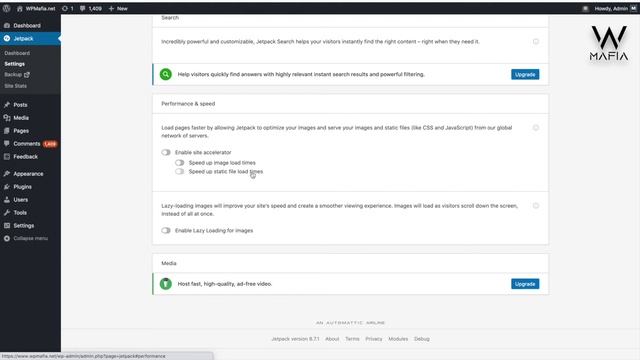
Task: Open the Debug footer link
Action: tap(422, 339)
